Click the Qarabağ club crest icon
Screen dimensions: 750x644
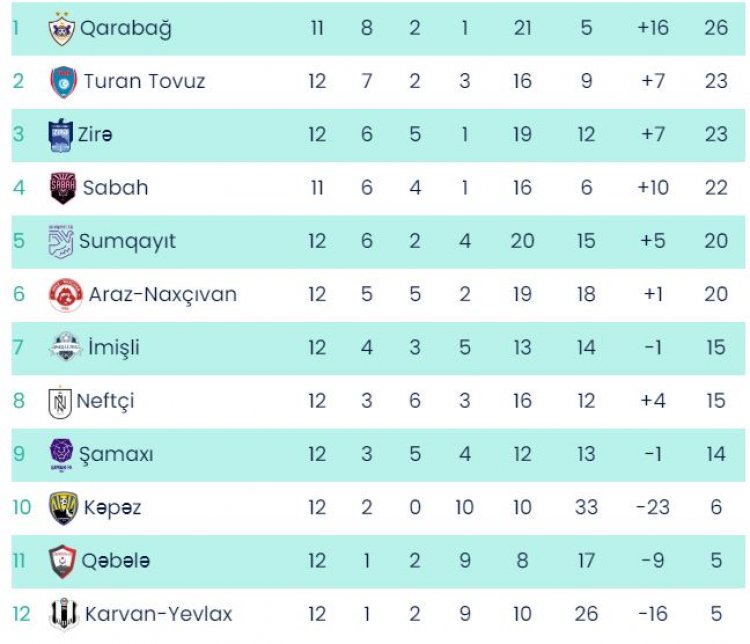click(62, 29)
